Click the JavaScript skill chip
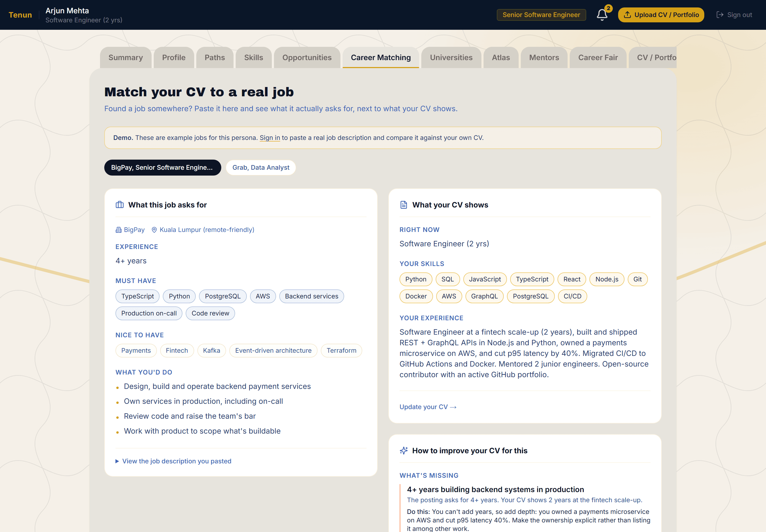Viewport: 766px width, 532px height. [x=485, y=279]
